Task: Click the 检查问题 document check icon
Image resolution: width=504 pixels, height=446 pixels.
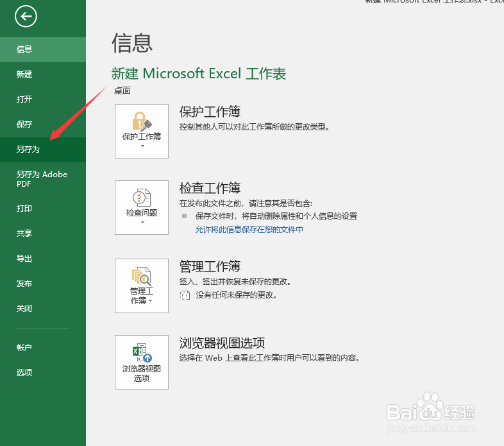Action: [142, 198]
